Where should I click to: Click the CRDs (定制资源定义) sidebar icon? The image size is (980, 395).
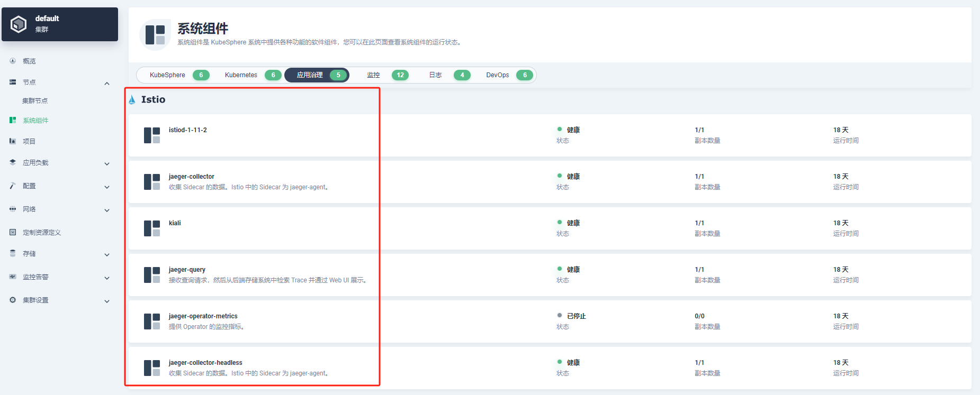tap(13, 232)
